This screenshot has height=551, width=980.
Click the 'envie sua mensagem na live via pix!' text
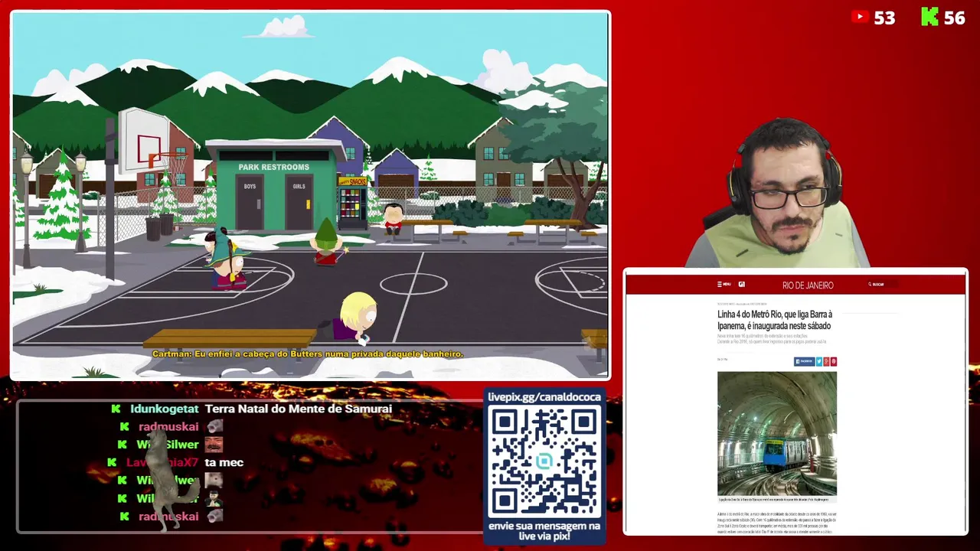coord(544,532)
